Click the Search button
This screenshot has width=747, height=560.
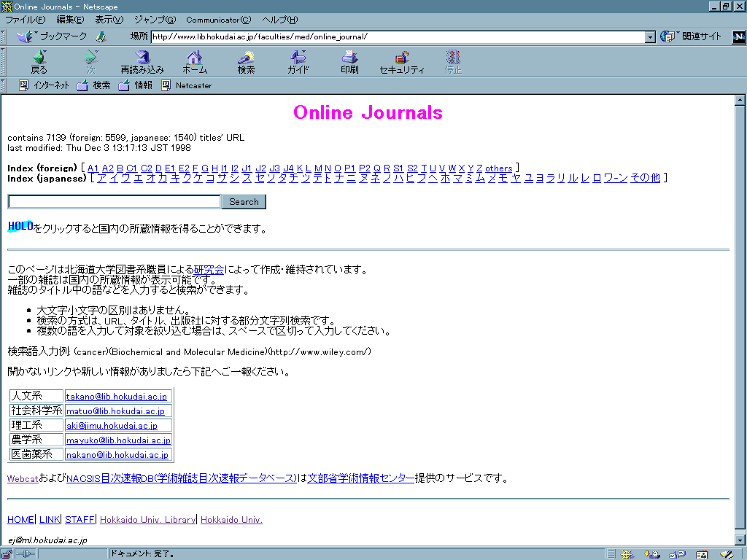(244, 201)
